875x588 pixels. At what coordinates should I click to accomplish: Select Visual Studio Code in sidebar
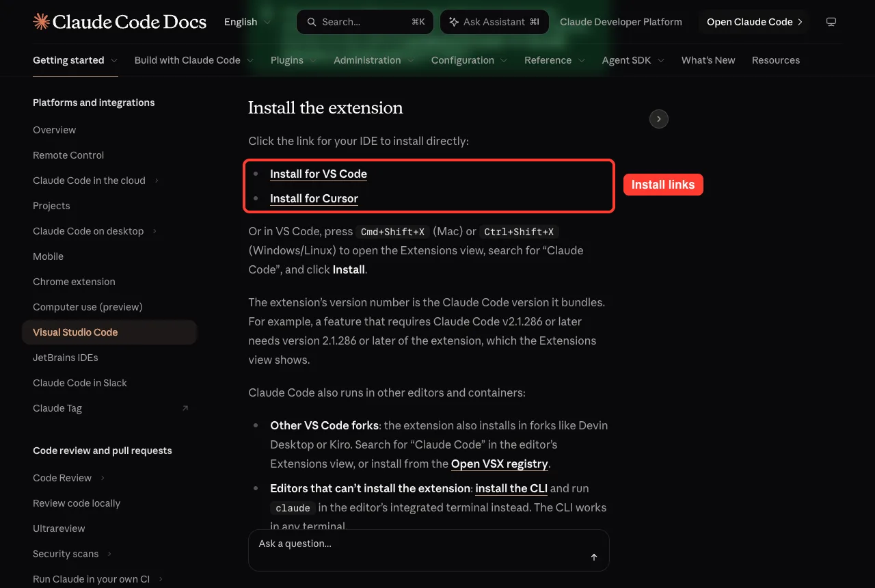click(109, 332)
